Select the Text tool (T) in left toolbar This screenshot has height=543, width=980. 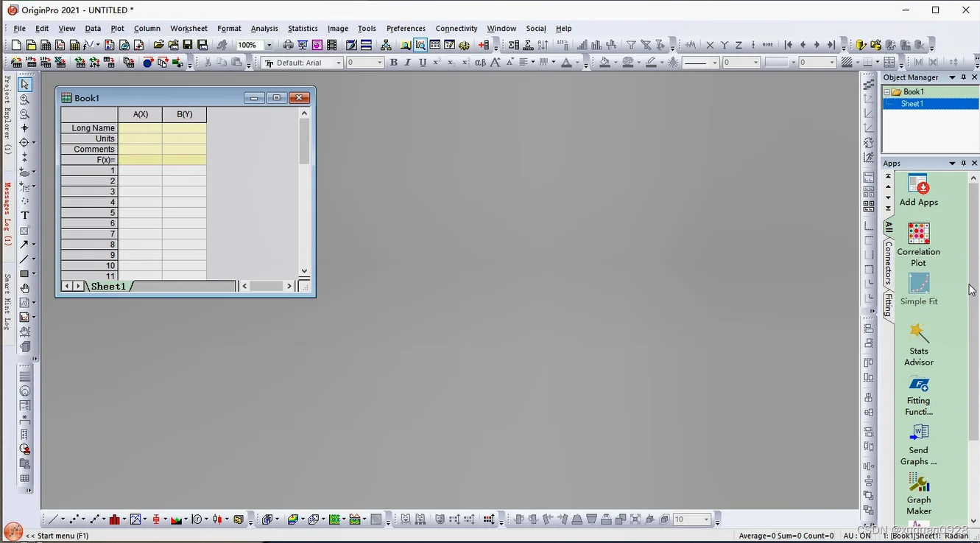[x=25, y=215]
